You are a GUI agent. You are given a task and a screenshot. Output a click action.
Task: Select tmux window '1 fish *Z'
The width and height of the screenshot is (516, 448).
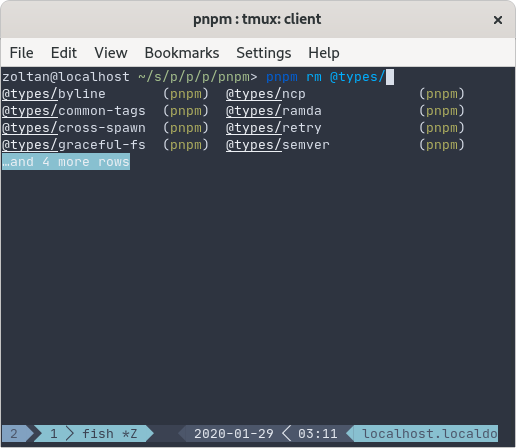point(93,434)
